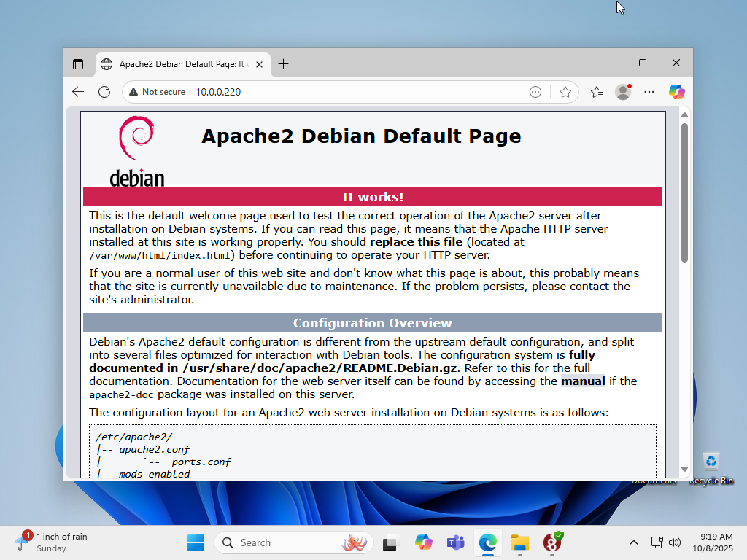Click the page scrollbar down arrow
The height and width of the screenshot is (560, 747).
(684, 469)
